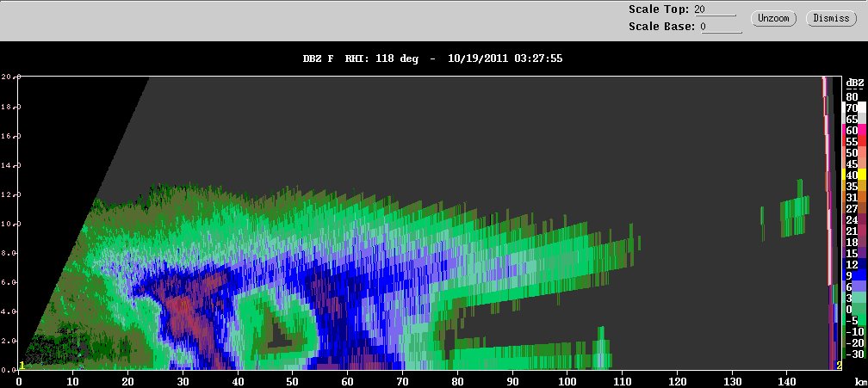The width and height of the screenshot is (868, 388).
Task: Click the yellow marker 1 at plot origin
Action: coord(22,366)
